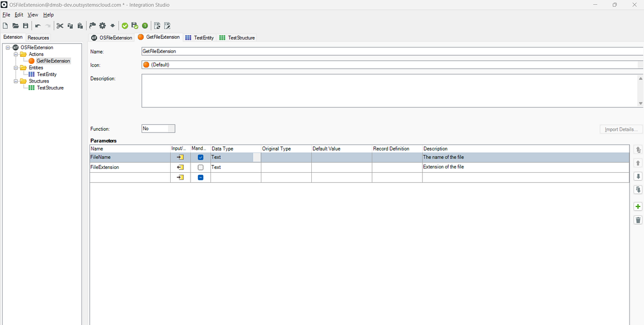This screenshot has width=644, height=325.
Task: Move FileName parameter down with arrow icon
Action: click(638, 176)
